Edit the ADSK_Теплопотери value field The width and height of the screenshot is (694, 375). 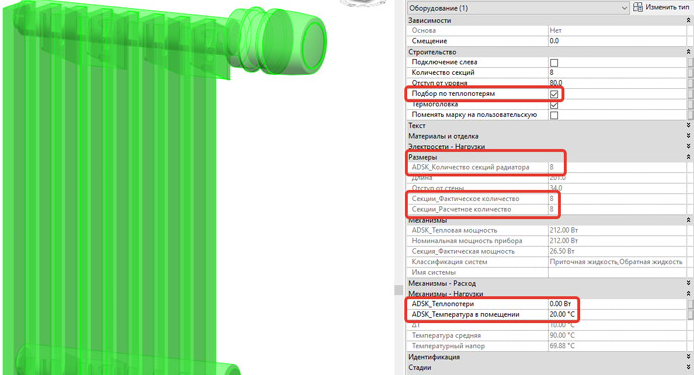pos(617,304)
